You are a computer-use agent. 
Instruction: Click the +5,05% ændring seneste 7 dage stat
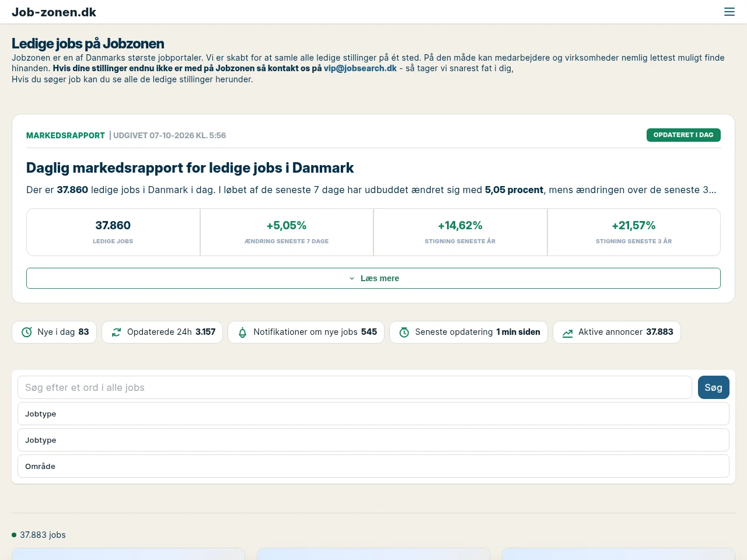287,232
